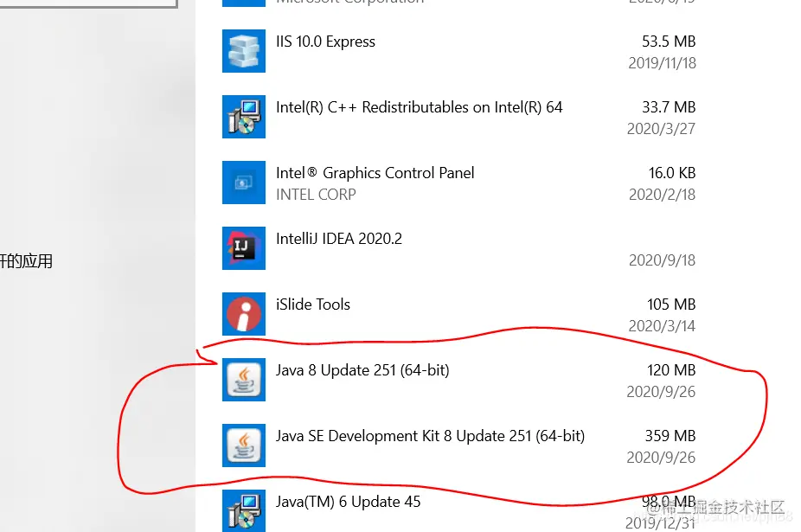Click the Java 8 Update 251 icon

[244, 380]
